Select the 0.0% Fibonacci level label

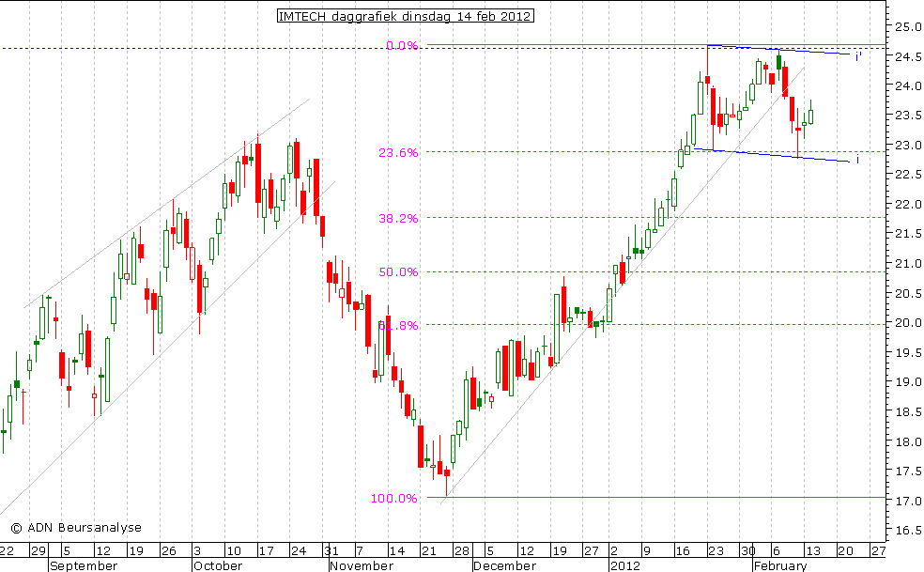pyautogui.click(x=402, y=45)
